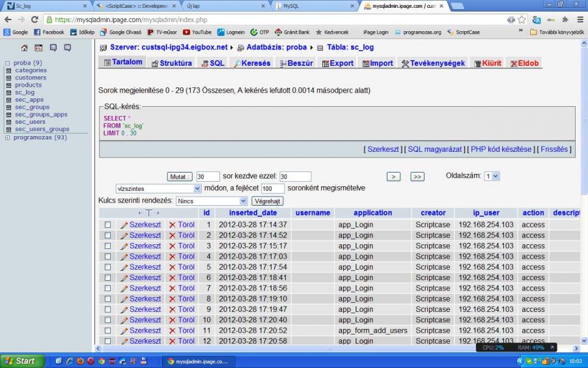588x368 pixels.
Task: Open YouTube bookmark
Action: 197,33
